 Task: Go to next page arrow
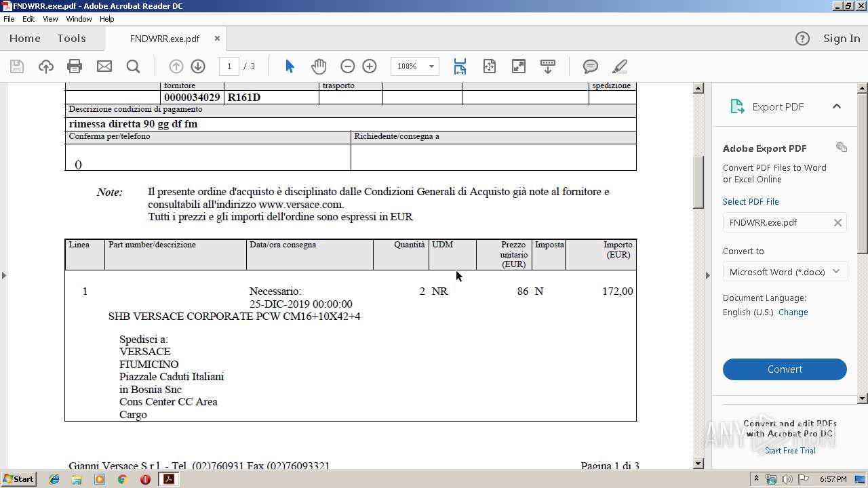pyautogui.click(x=198, y=66)
